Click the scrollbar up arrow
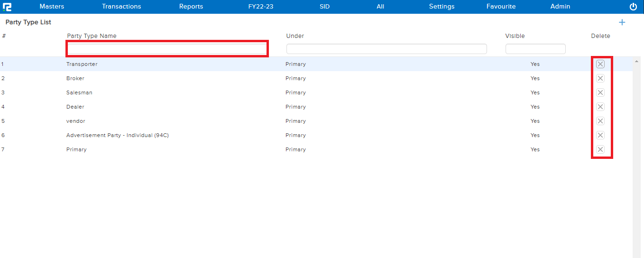The image size is (644, 258). [x=636, y=61]
